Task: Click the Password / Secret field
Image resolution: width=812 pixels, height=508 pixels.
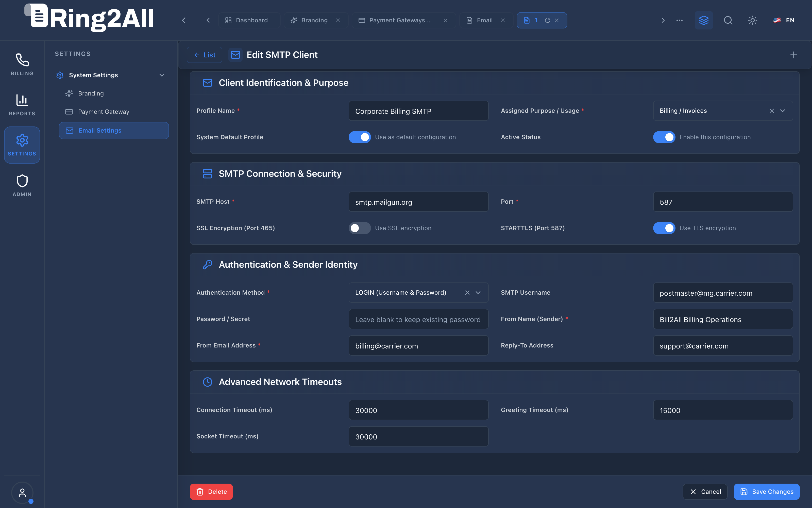Action: (x=418, y=319)
